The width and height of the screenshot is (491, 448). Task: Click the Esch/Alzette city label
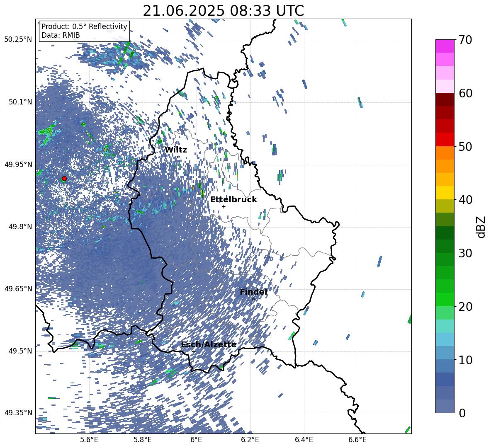(x=209, y=345)
